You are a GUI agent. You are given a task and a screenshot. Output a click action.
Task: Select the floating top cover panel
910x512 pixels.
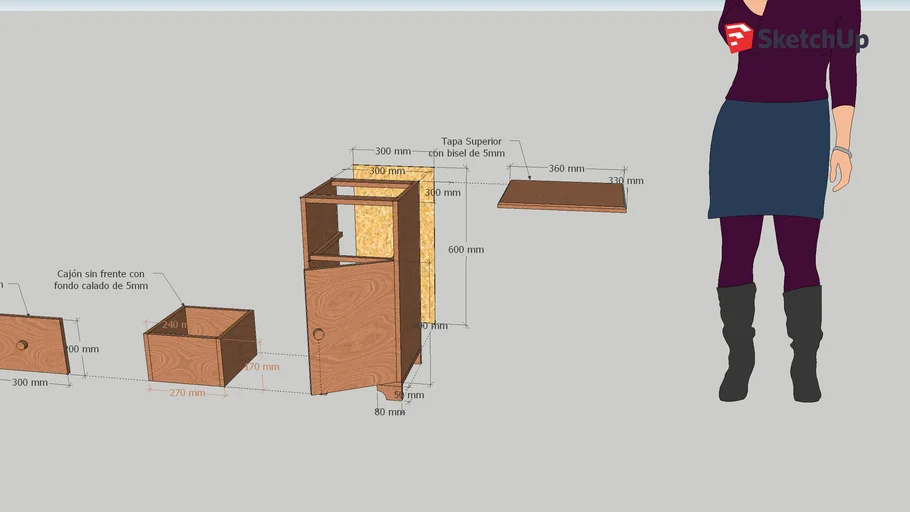pos(563,194)
